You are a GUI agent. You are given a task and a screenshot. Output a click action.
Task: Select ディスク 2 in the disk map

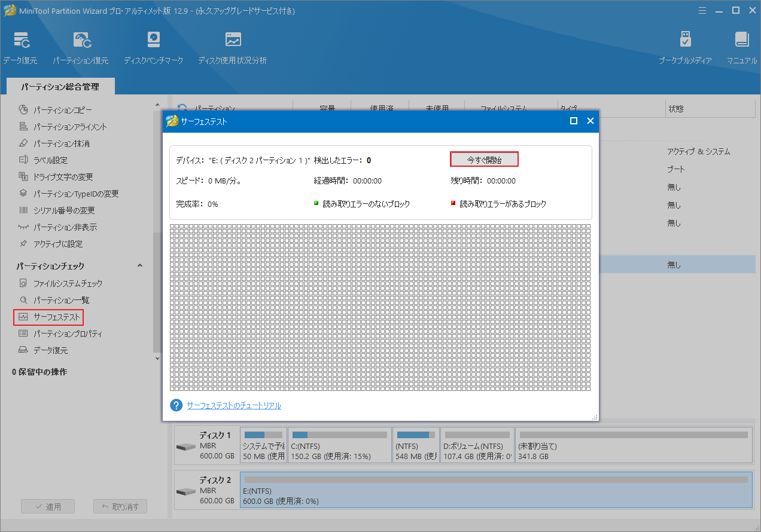[206, 490]
